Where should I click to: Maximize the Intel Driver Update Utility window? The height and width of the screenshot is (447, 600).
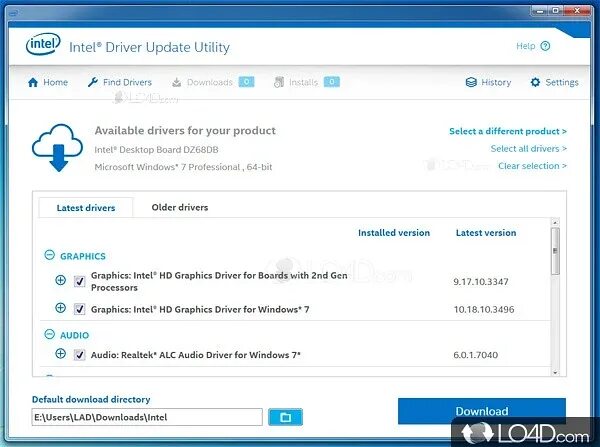556,11
